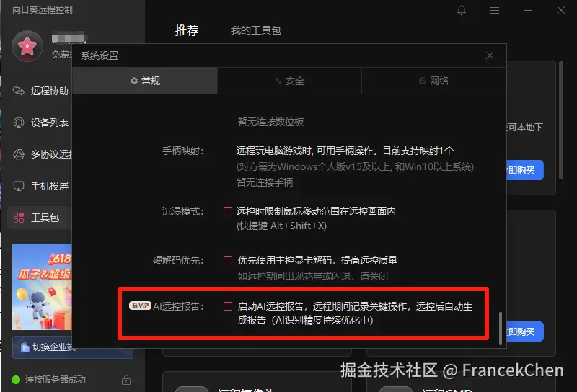Open 远程协助 in the sidebar
Viewport: 577px width, 392px height.
pos(40,91)
